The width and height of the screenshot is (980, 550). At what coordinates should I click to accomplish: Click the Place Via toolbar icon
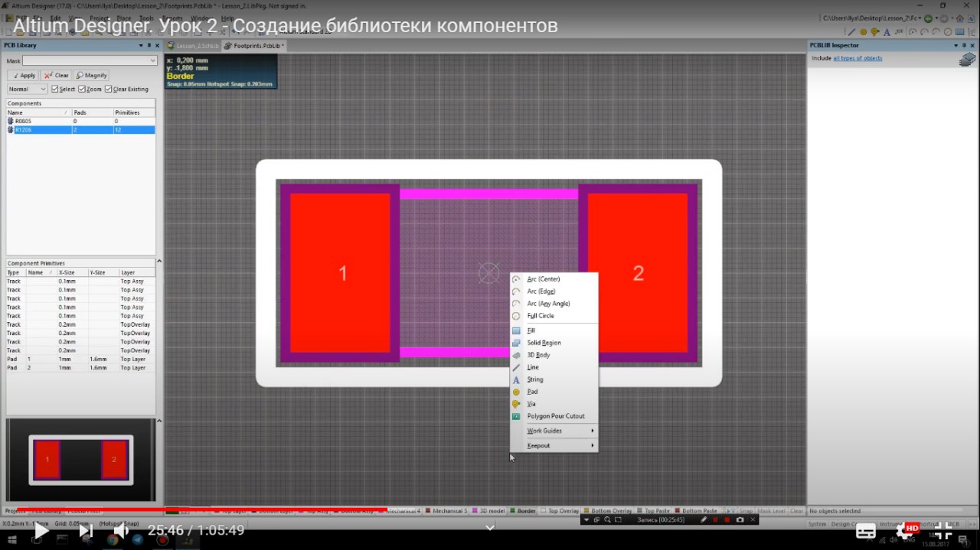(x=874, y=32)
